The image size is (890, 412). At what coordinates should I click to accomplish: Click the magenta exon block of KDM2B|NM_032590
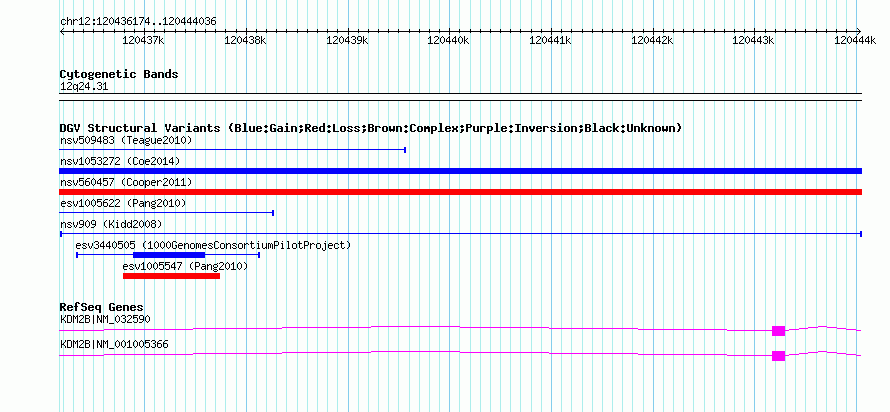[778, 331]
